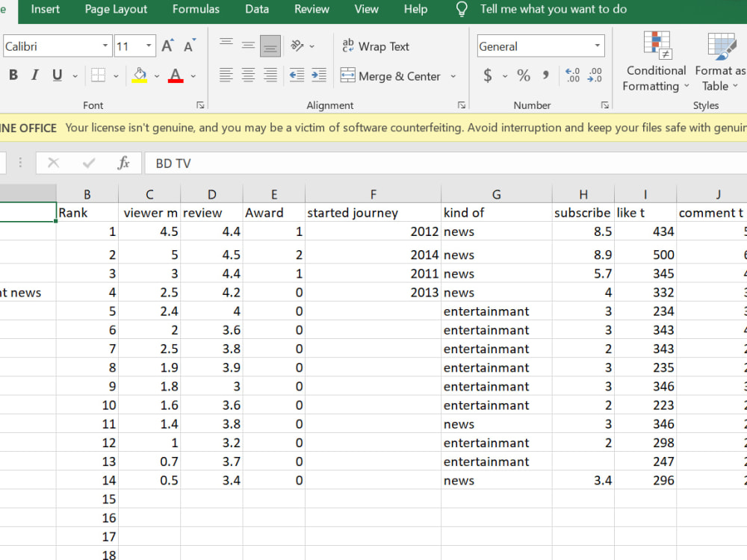Screen dimensions: 747x560
Task: Open the Review ribbon tab
Action: tap(311, 9)
